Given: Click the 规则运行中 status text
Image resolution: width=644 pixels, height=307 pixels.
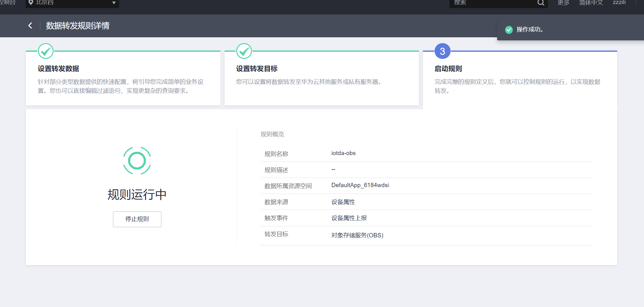Looking at the screenshot, I should [x=137, y=195].
